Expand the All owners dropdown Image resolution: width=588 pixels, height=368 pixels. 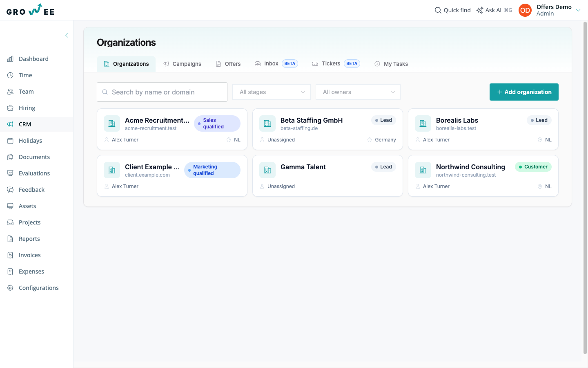(358, 92)
